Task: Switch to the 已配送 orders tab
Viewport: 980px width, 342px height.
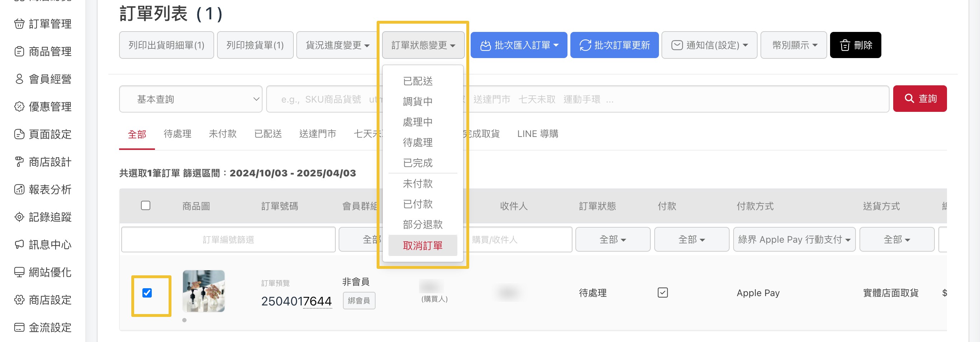Action: click(x=268, y=134)
